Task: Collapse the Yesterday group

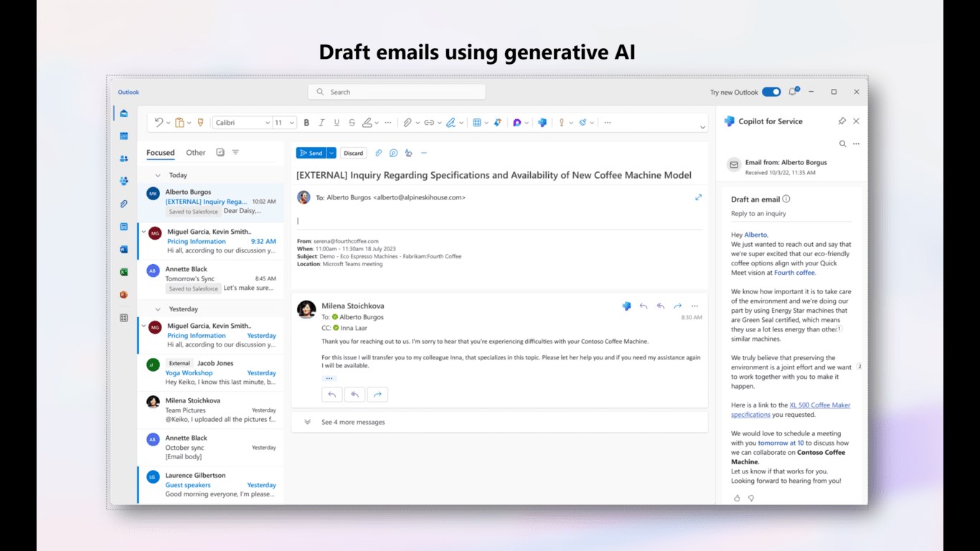Action: [x=158, y=309]
